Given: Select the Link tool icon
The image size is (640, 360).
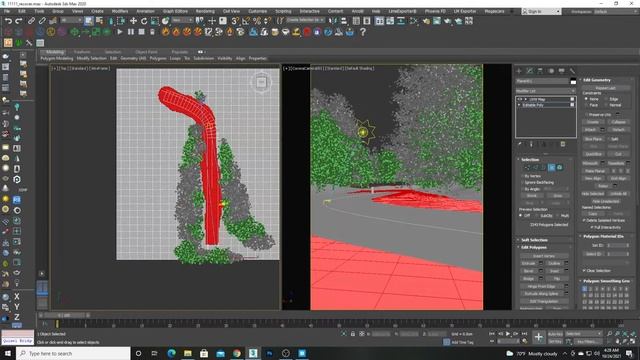Looking at the screenshot, I should (31, 21).
